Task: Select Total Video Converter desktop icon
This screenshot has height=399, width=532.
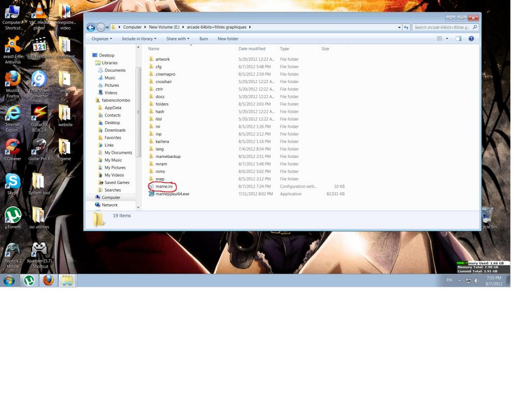Action: [39, 84]
